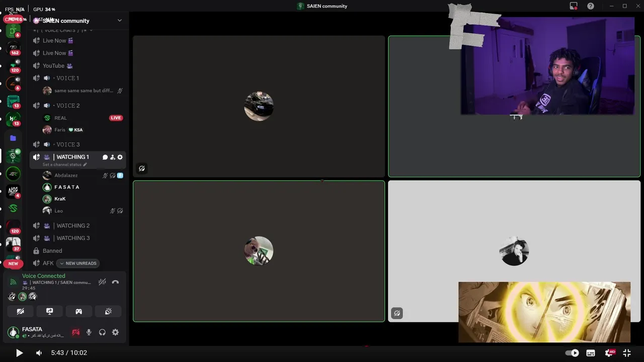The width and height of the screenshot is (644, 362).
Task: Click the 'same same same but diff...' user in VOICE 1
Action: coord(83,91)
